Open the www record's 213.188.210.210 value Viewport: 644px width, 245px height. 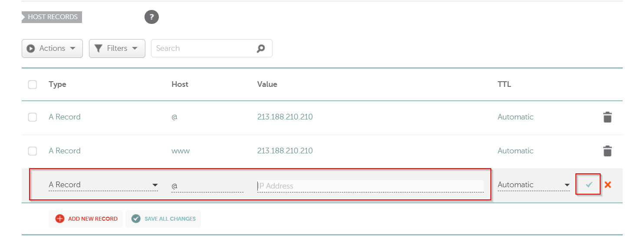click(x=285, y=151)
